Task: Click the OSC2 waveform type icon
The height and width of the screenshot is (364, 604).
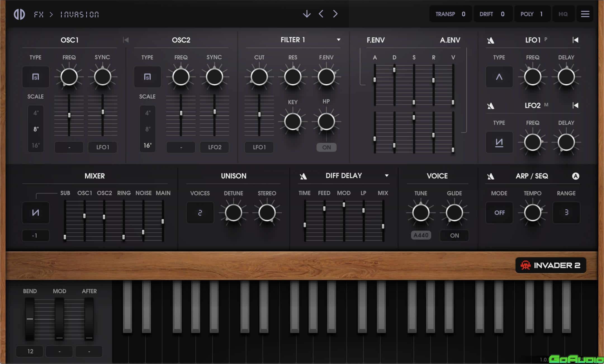Action: (147, 77)
